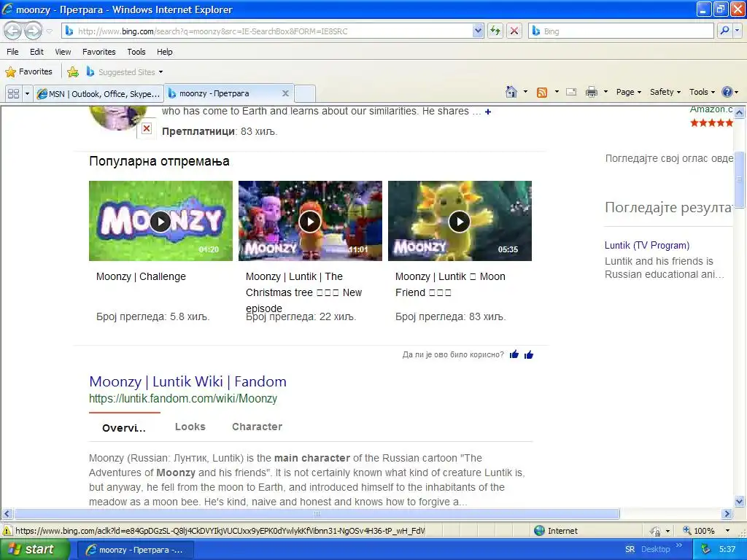
Task: Play the Moon Friend video
Action: point(460,221)
